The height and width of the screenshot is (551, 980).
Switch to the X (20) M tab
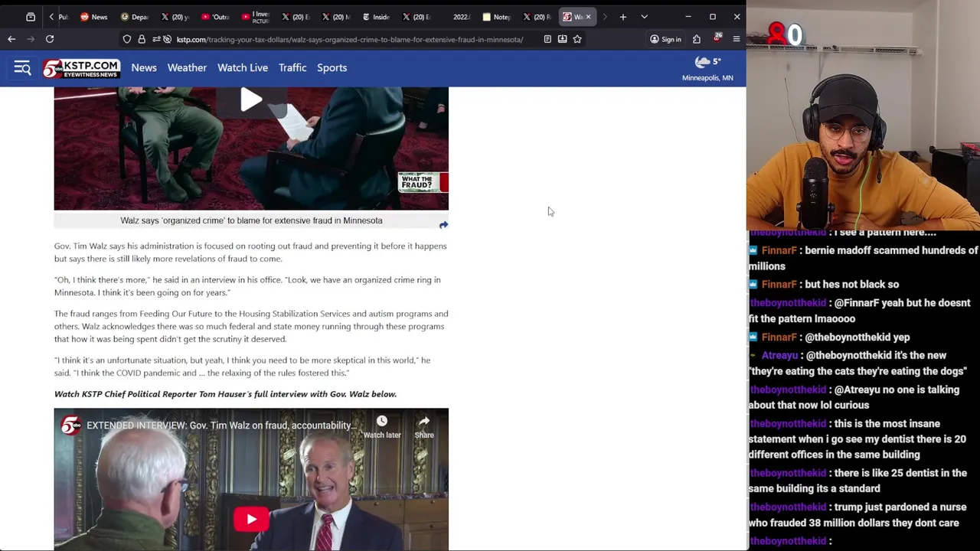point(336,17)
